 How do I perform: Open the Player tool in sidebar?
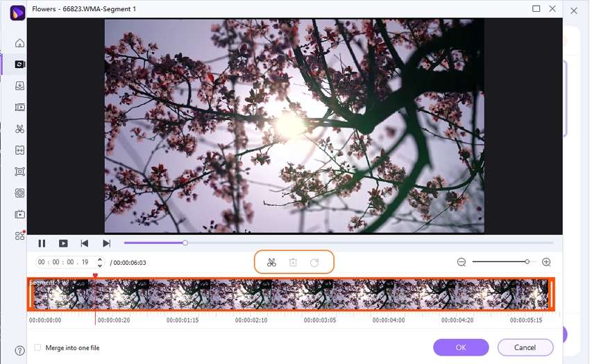[x=20, y=214]
